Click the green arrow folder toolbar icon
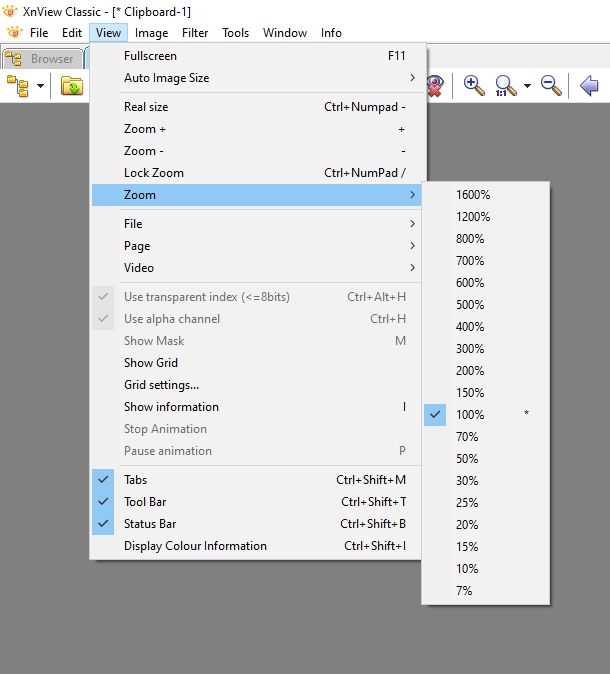The height and width of the screenshot is (674, 610). [x=72, y=86]
